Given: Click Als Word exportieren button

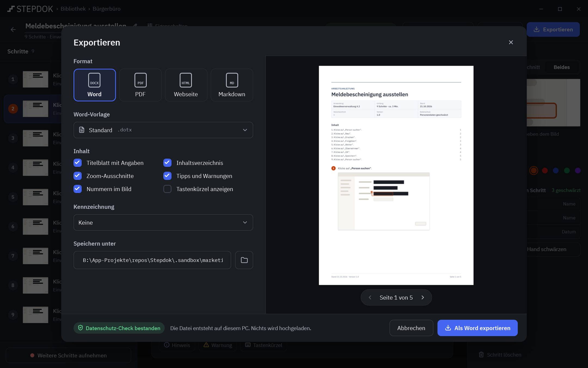Looking at the screenshot, I should (x=477, y=328).
